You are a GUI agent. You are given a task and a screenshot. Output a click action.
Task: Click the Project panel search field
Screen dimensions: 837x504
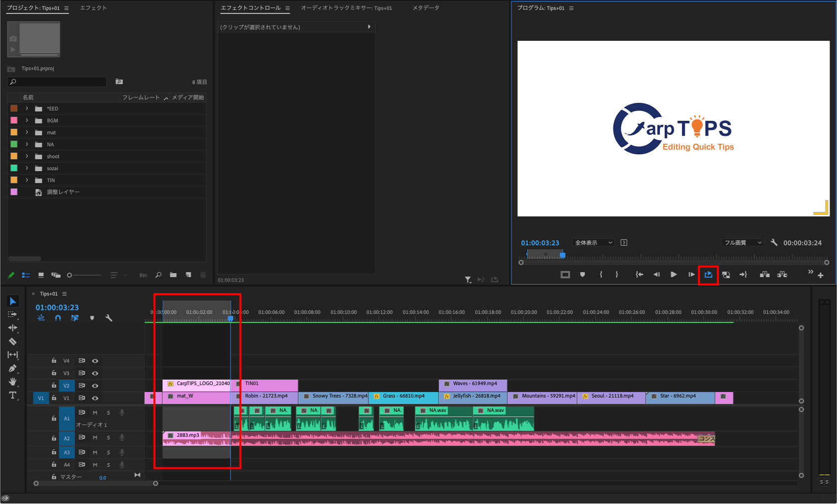click(57, 82)
